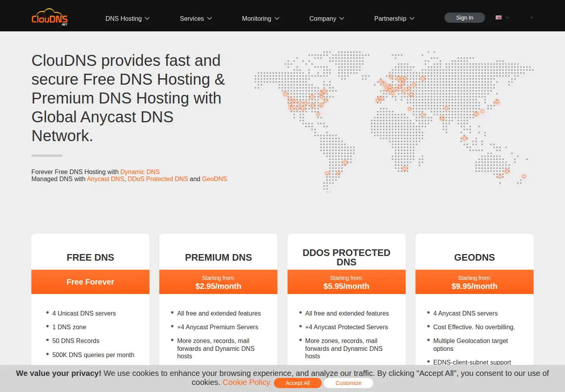
Task: Expand the chevron beside Partnership
Action: coord(412,18)
